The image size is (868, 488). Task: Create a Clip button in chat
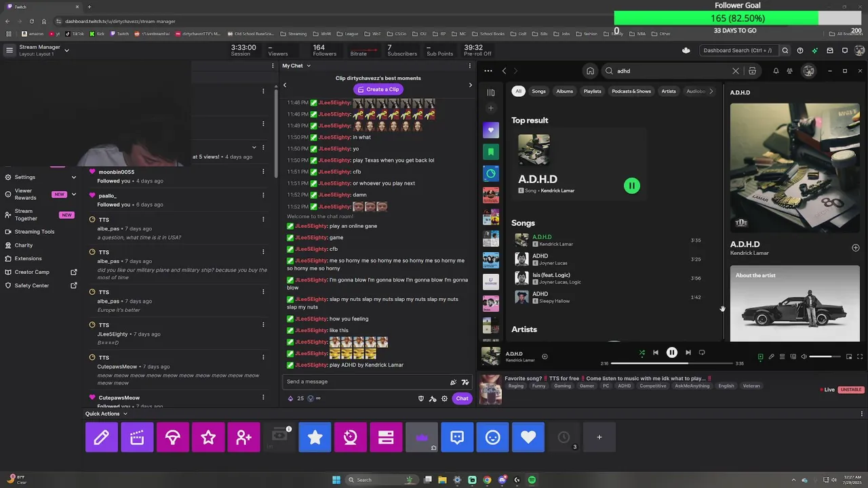pyautogui.click(x=378, y=89)
